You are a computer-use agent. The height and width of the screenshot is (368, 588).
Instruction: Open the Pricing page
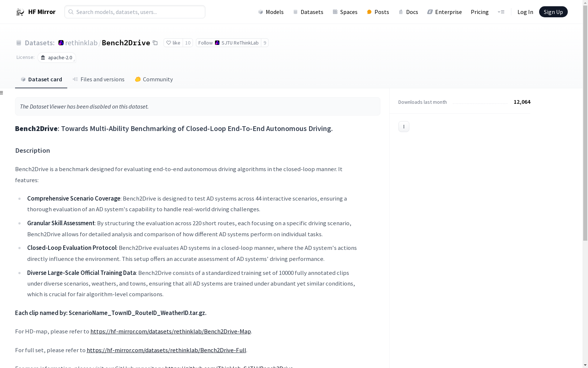480,12
